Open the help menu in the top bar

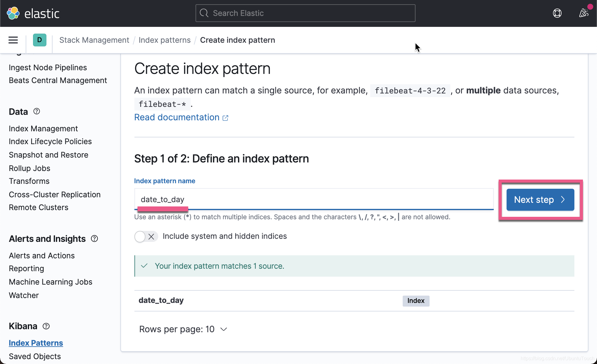[557, 13]
